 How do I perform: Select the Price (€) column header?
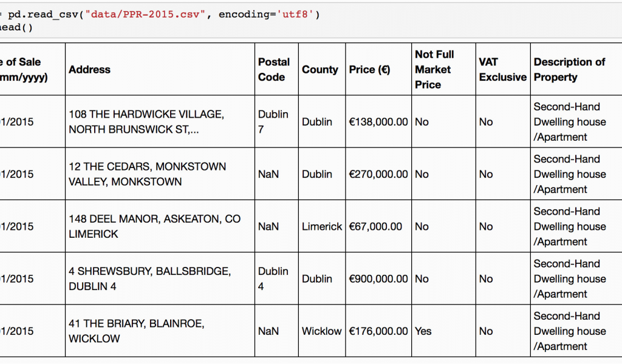pos(378,69)
